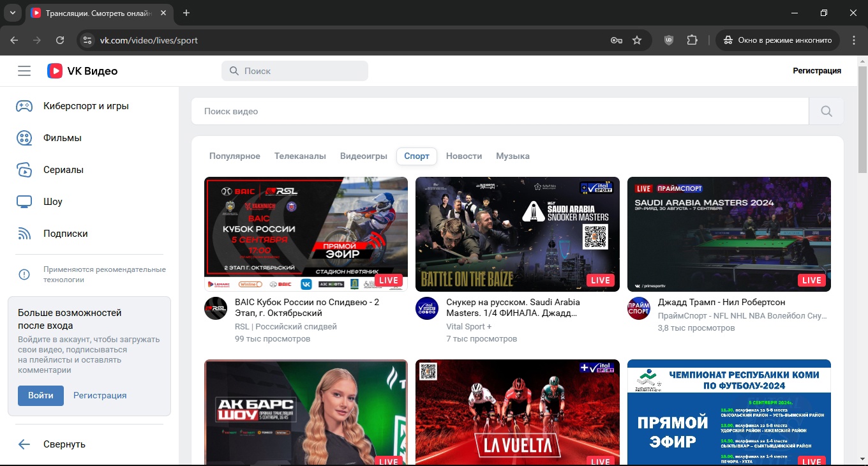Click the recommendation technologies info icon
The image size is (868, 466).
click(x=24, y=274)
